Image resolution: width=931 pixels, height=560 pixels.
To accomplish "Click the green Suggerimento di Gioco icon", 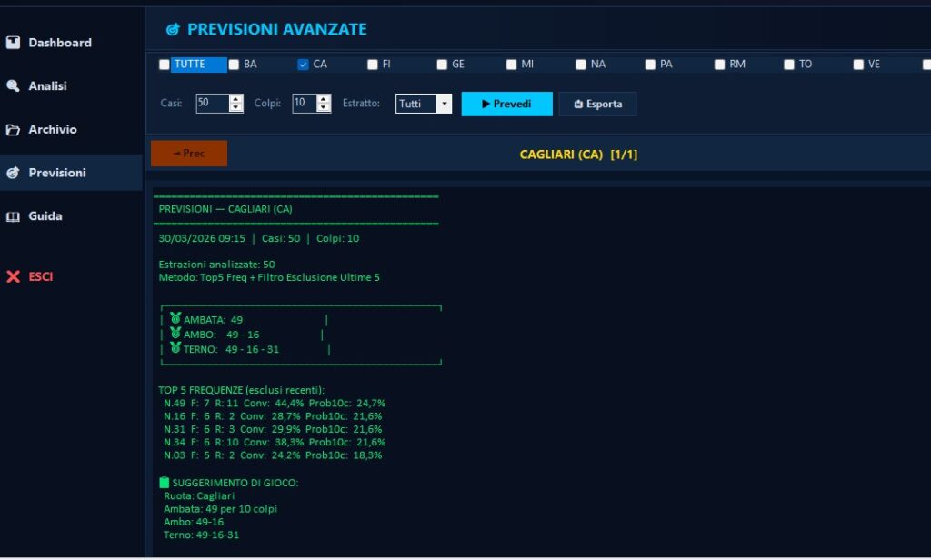I will [165, 482].
